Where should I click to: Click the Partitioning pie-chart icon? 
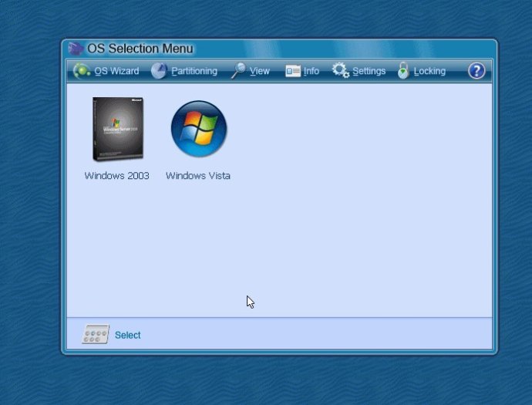coord(159,71)
